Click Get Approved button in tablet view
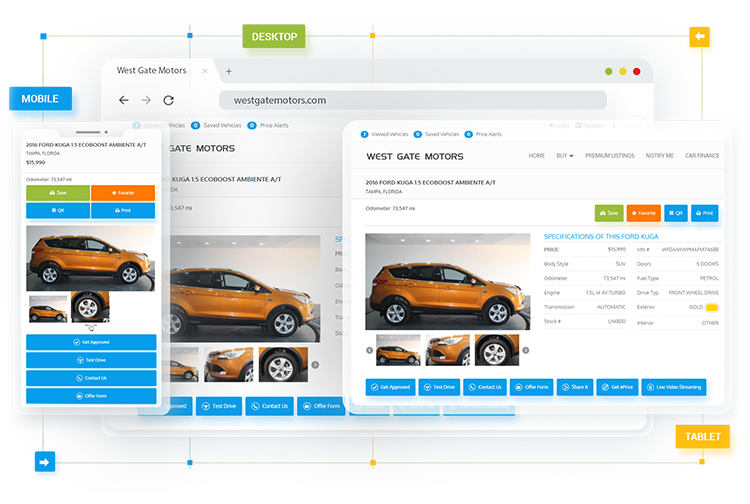Screen dimensions: 750x504 pos(390,387)
